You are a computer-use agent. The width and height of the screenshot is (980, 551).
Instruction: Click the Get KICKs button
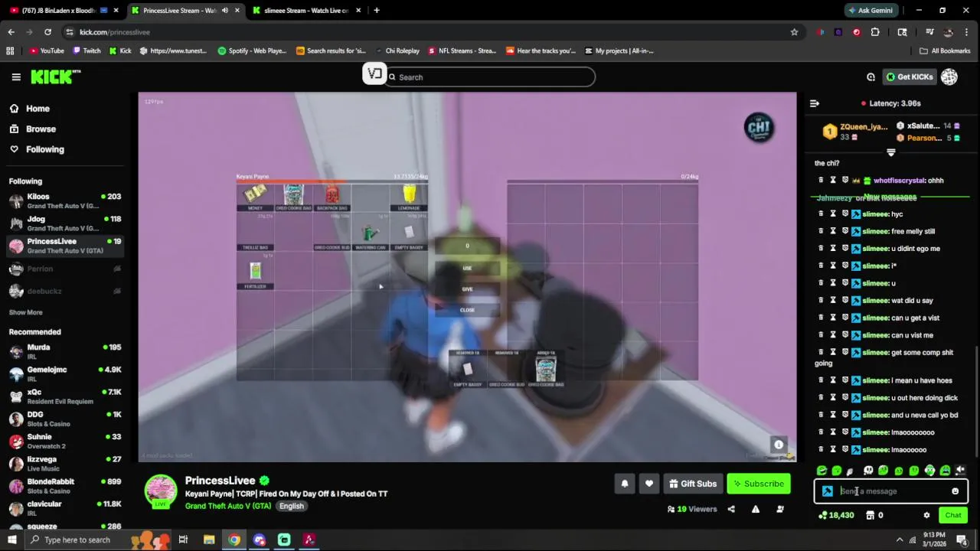[x=910, y=77]
